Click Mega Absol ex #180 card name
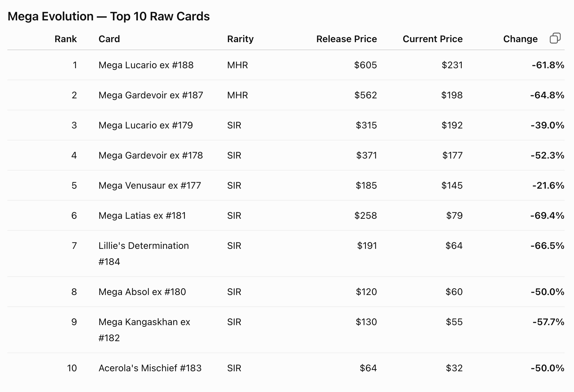The height and width of the screenshot is (392, 574). click(x=142, y=292)
